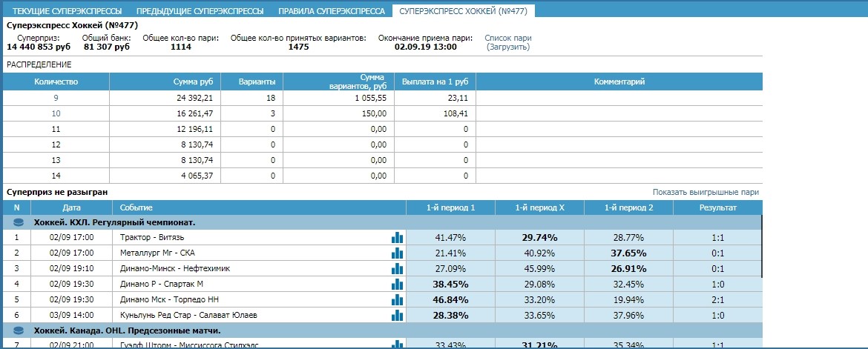Open statistics chart icon for Трактор - Витязь
Image resolution: width=868 pixels, height=349 pixels.
pyautogui.click(x=398, y=237)
